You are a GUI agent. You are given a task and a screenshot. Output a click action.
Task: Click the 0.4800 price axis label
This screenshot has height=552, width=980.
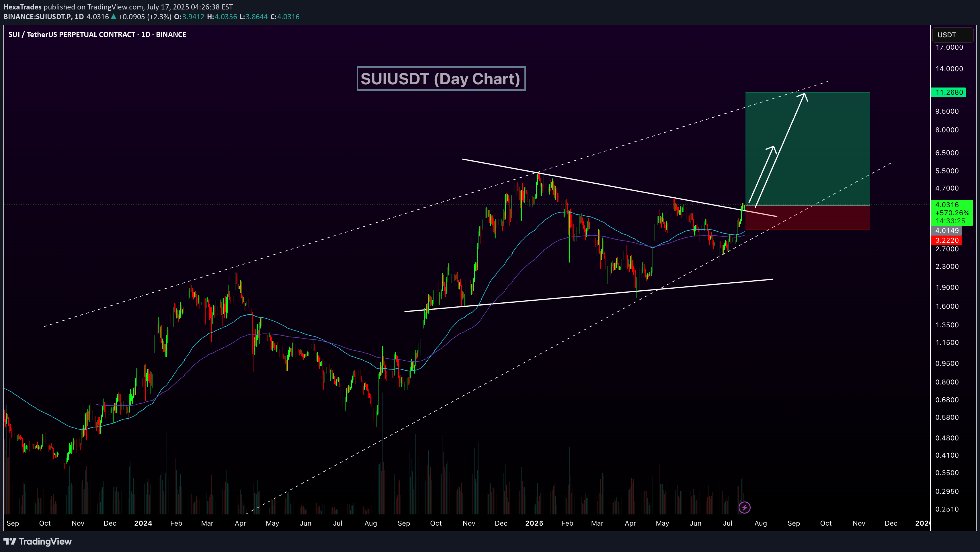(x=947, y=438)
